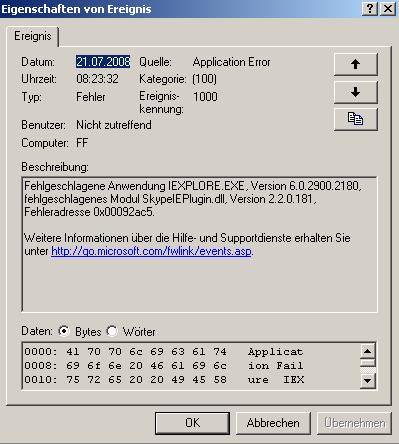
Task: Click the Computer label
Action: [x=45, y=143]
